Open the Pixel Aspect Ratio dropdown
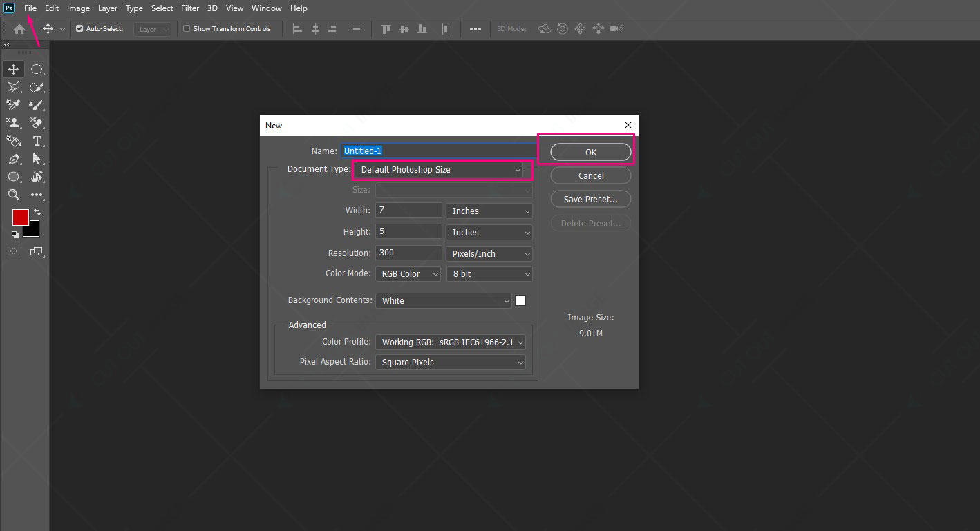Screen dimensions: 980x531 tap(450, 362)
